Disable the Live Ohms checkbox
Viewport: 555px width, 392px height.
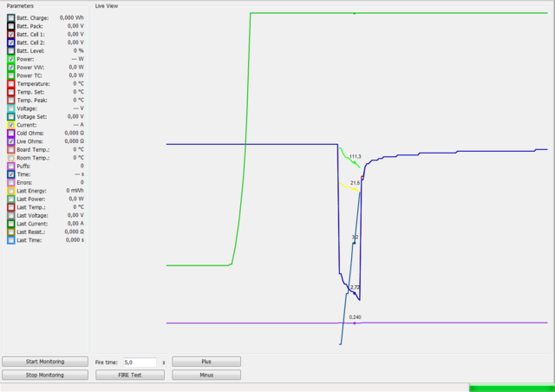pos(10,141)
